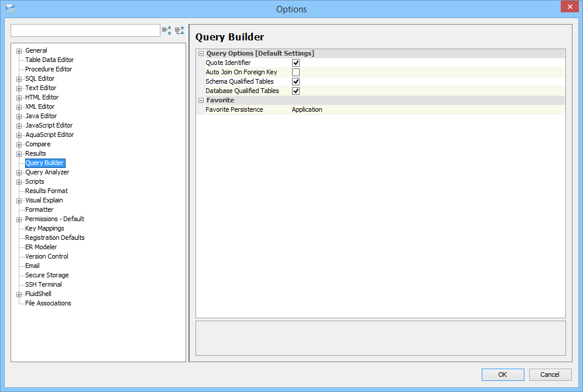Image resolution: width=583 pixels, height=392 pixels.
Task: Expand the Java Editor node
Action: pyautogui.click(x=19, y=116)
